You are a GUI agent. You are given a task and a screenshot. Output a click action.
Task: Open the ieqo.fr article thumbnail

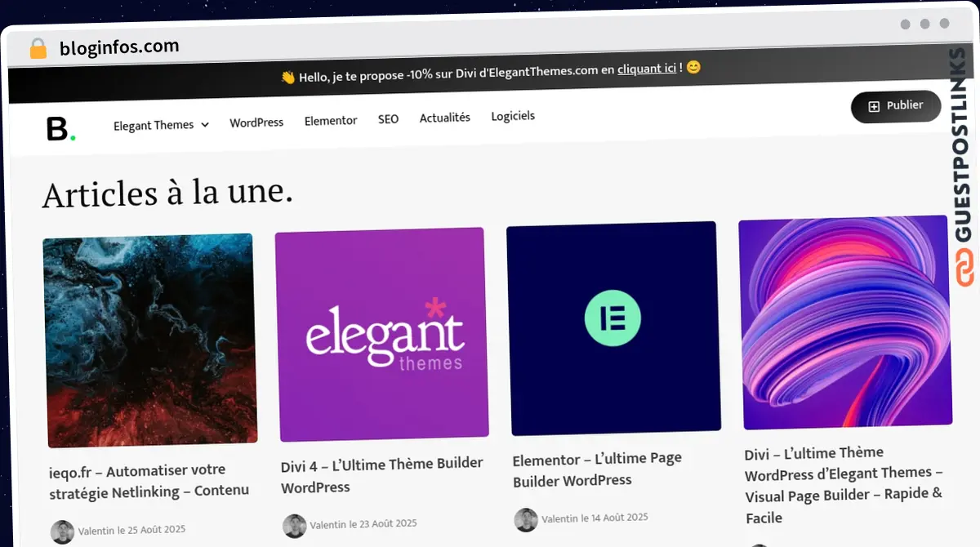point(149,340)
